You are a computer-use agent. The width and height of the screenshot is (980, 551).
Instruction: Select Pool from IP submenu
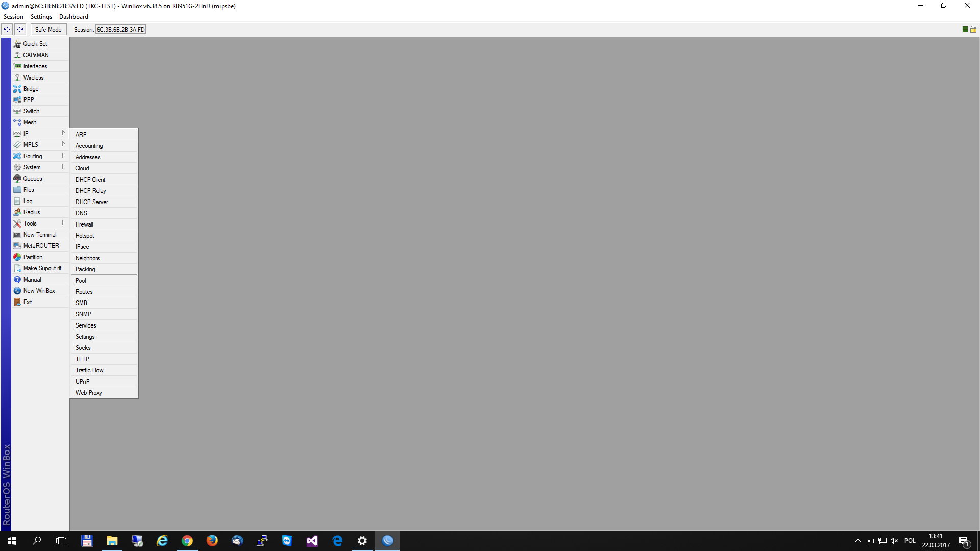point(104,281)
